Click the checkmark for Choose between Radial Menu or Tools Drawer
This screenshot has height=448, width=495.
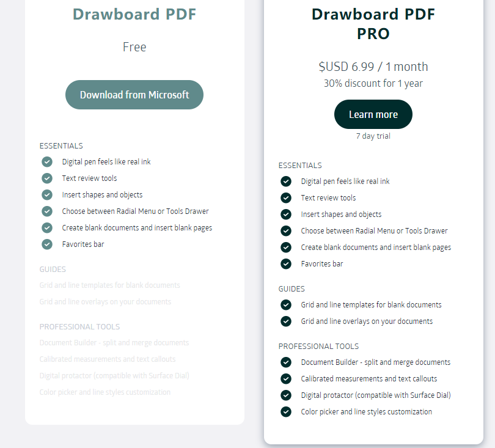coord(47,211)
